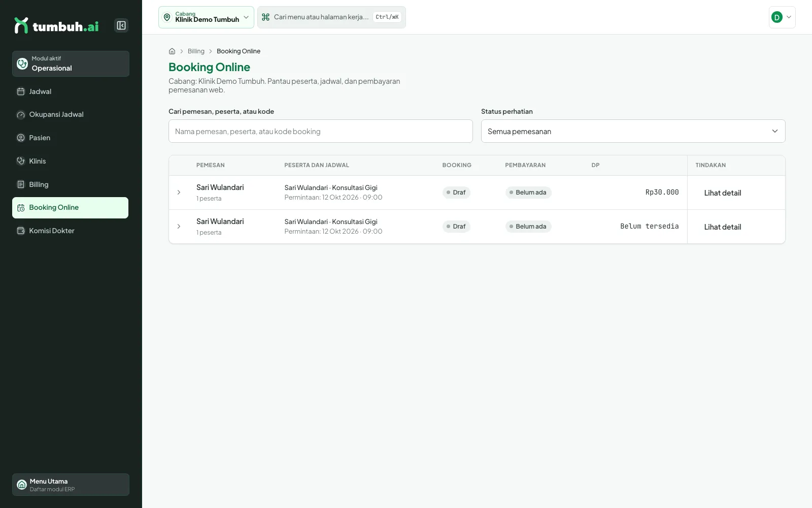Click the Rp30.000 DP value

(662, 192)
